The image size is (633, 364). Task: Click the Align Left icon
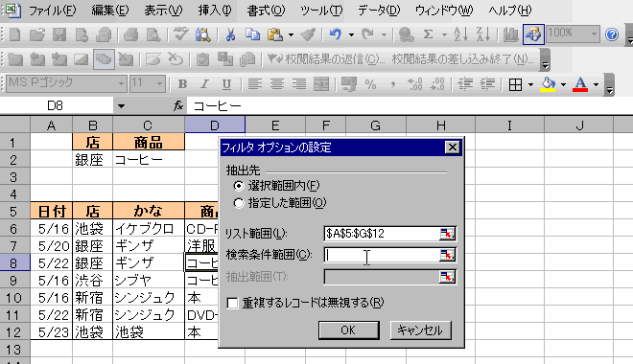click(x=254, y=84)
